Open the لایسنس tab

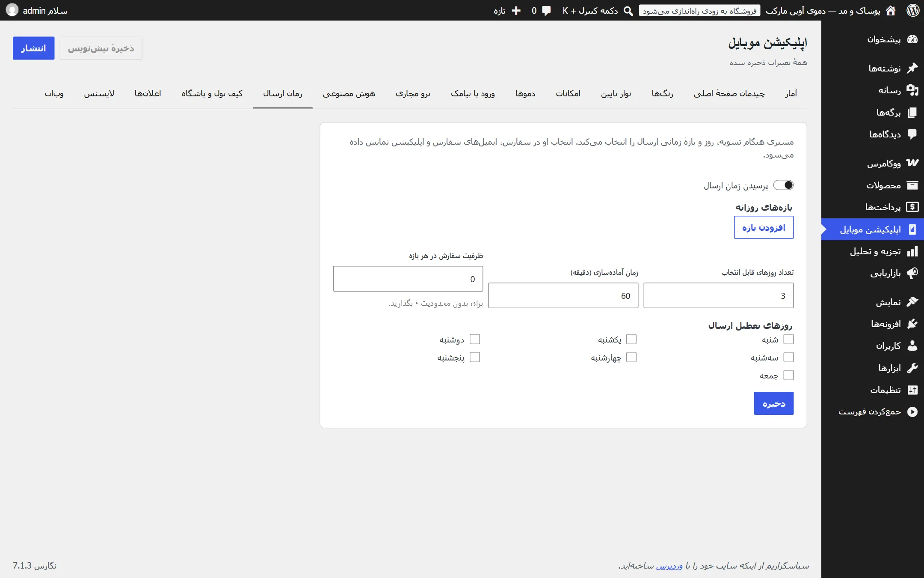click(99, 93)
